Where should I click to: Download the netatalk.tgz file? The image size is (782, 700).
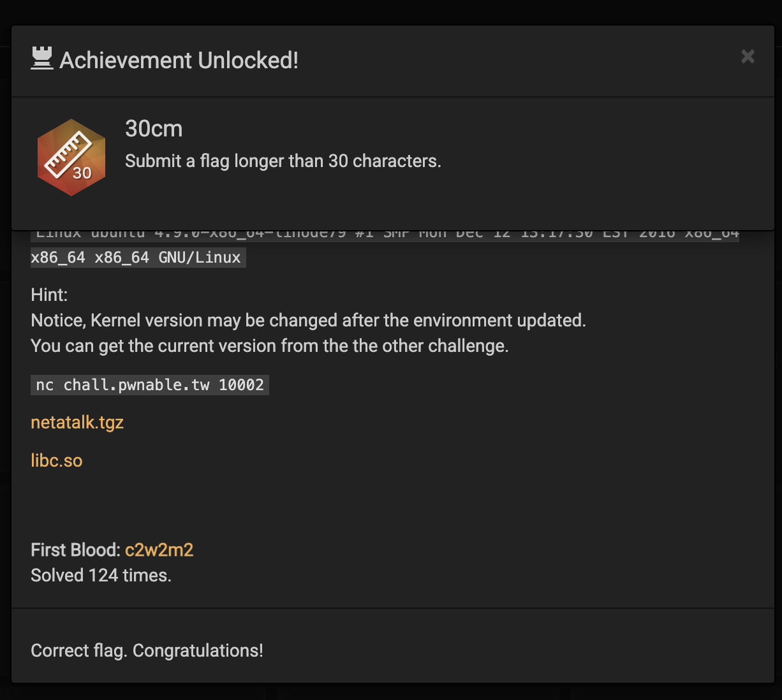point(77,422)
